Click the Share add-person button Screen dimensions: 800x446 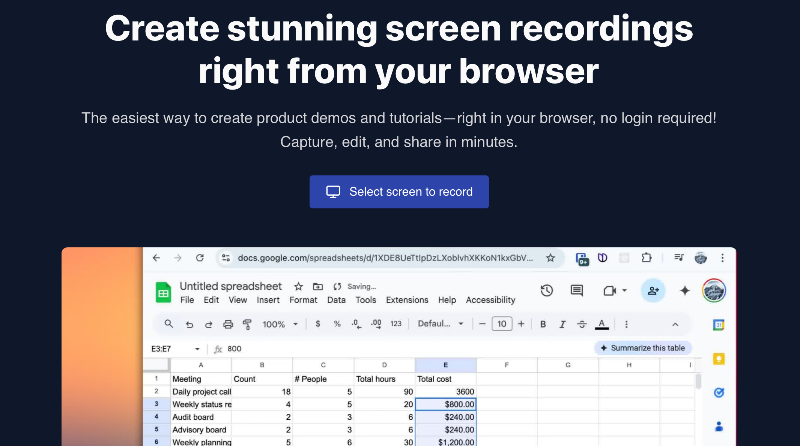click(x=653, y=291)
